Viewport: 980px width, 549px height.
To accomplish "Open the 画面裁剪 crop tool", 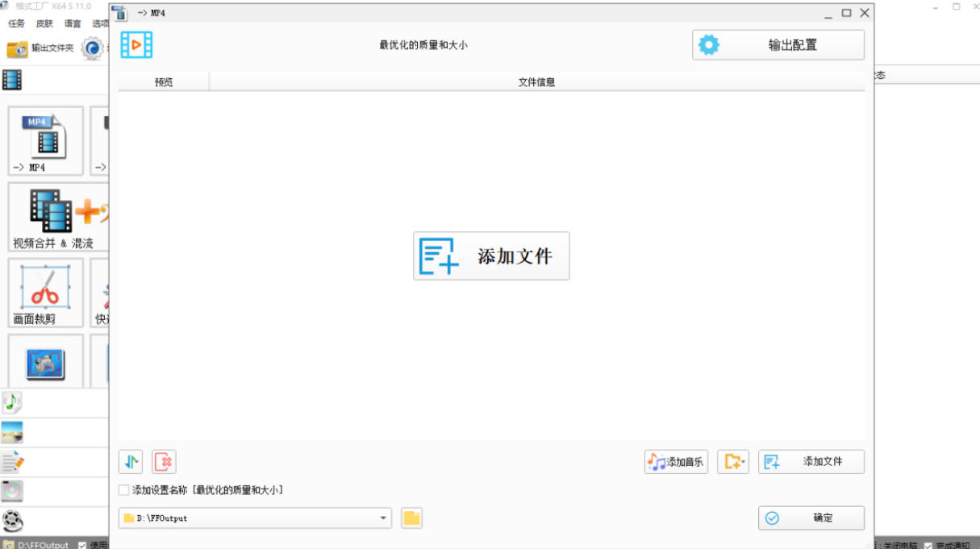I will (x=46, y=293).
